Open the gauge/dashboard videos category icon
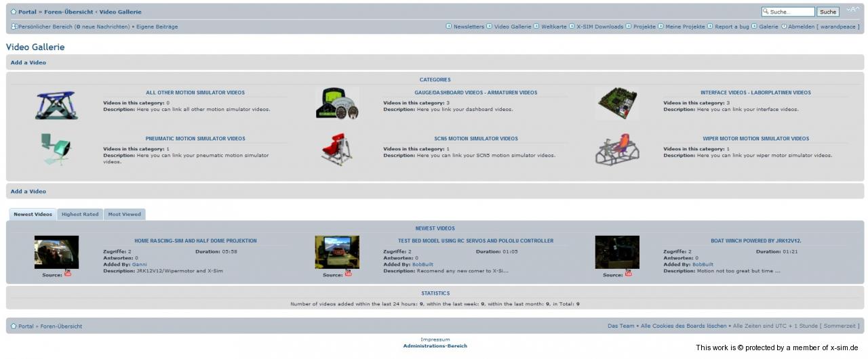The width and height of the screenshot is (868, 359). [x=337, y=104]
